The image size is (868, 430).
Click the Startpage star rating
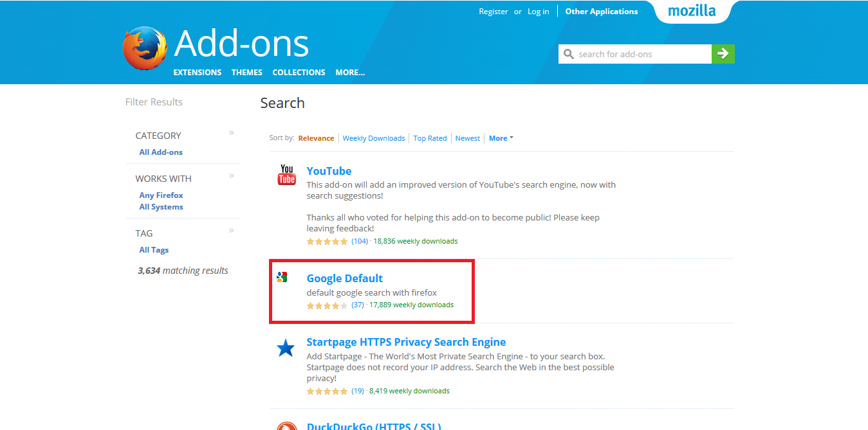[x=327, y=391]
